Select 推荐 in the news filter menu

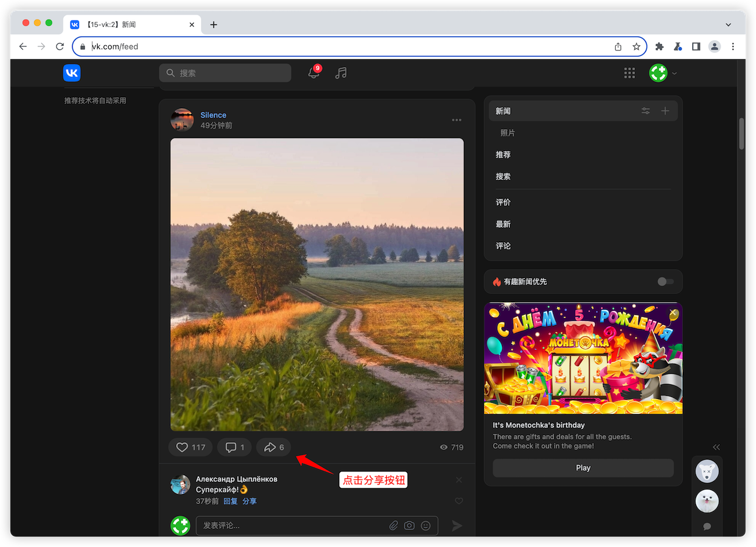pyautogui.click(x=503, y=155)
